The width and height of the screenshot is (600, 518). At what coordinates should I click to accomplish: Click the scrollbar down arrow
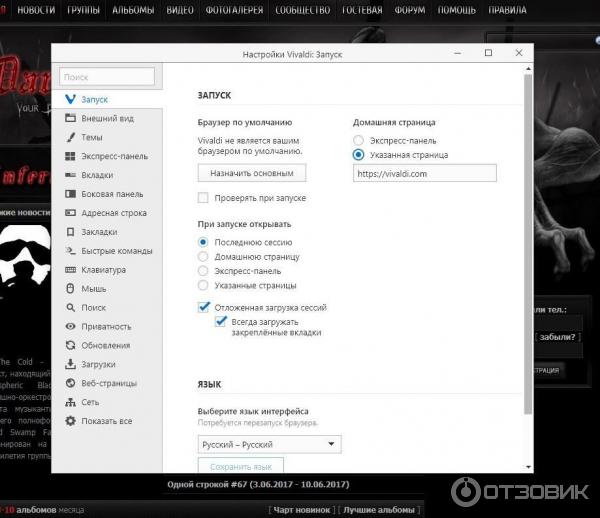(x=528, y=467)
